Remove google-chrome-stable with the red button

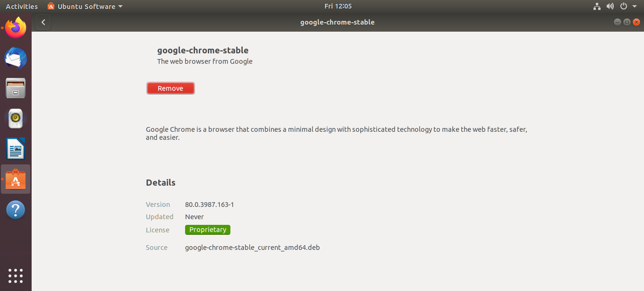(170, 88)
